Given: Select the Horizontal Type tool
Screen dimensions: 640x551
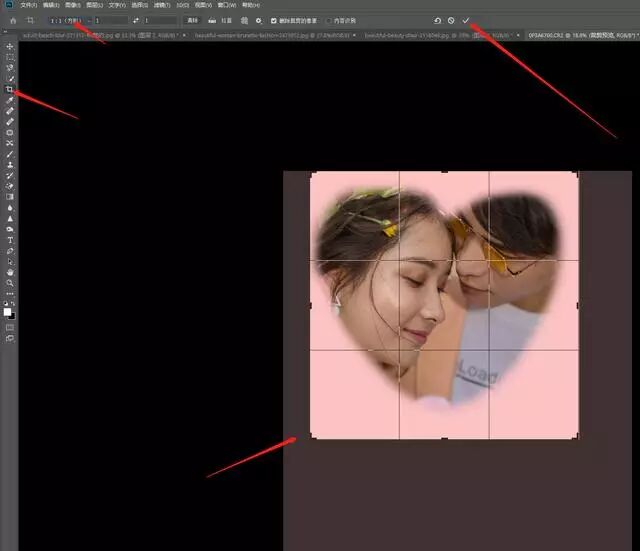Looking at the screenshot, I should click(10, 240).
